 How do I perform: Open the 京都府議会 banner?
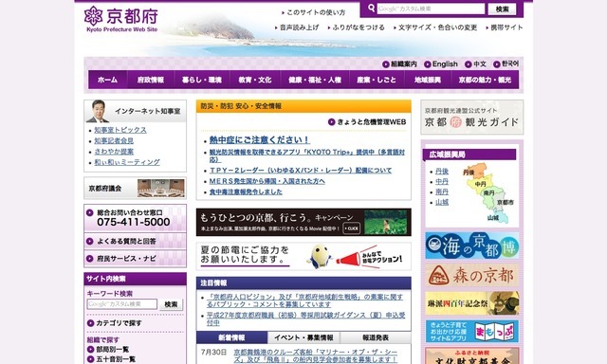pos(135,189)
